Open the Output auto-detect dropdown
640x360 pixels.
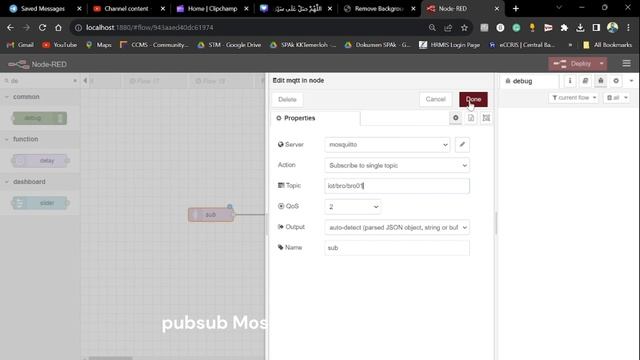[397, 227]
